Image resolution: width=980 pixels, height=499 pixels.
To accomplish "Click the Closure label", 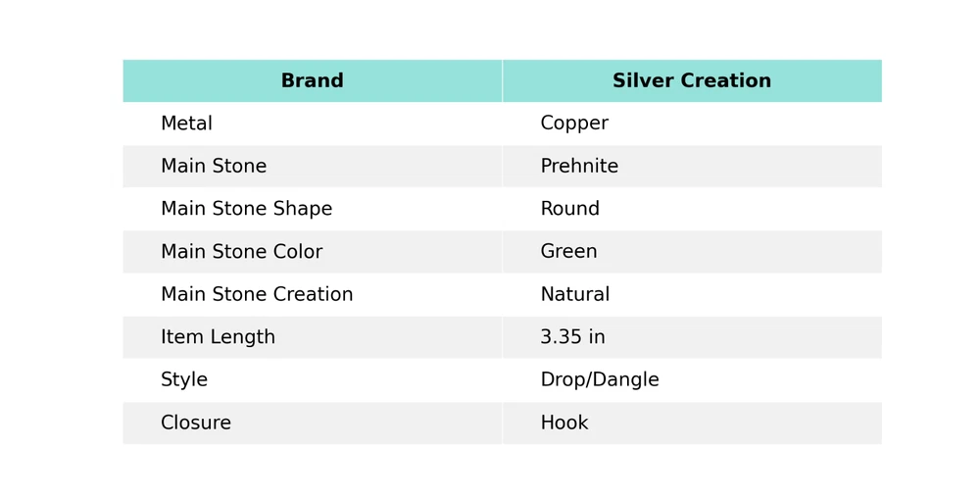I will pyautogui.click(x=196, y=424).
